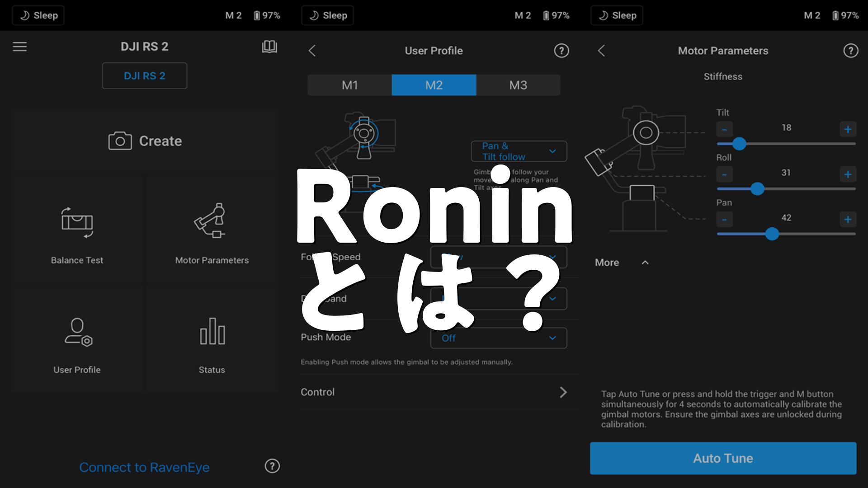868x488 pixels.
Task: Tap Sleep button on Motor Parameters screen
Action: pyautogui.click(x=617, y=15)
